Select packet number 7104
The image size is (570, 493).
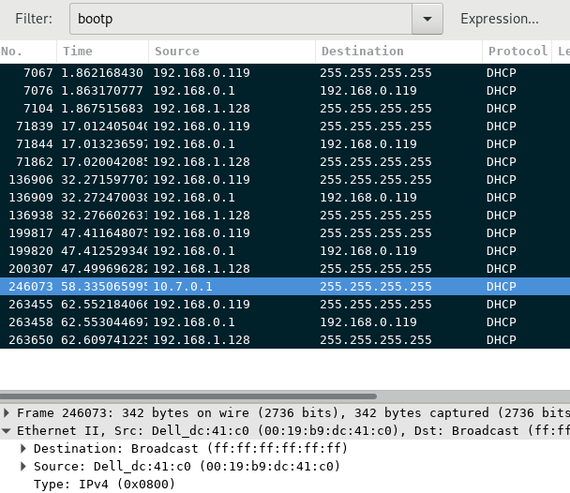(x=285, y=108)
